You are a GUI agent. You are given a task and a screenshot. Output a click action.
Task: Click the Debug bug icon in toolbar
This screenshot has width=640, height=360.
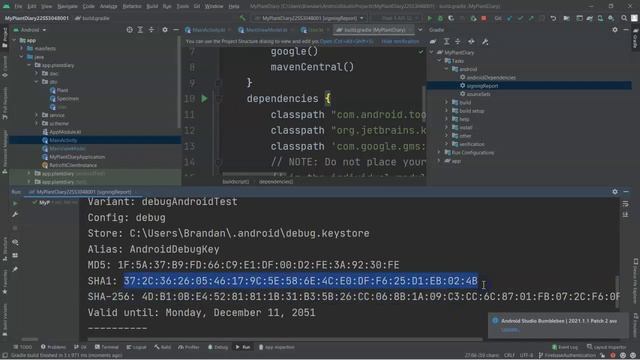click(x=440, y=18)
